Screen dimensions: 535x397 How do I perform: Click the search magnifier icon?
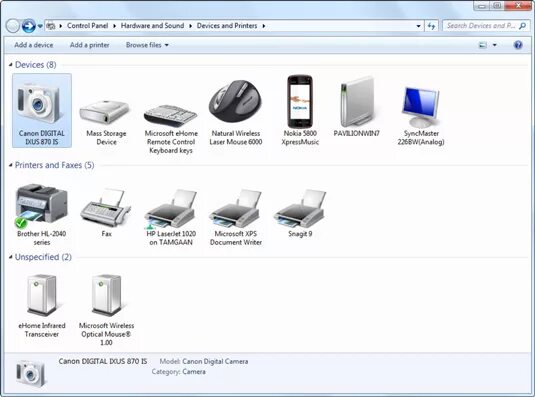coord(522,26)
